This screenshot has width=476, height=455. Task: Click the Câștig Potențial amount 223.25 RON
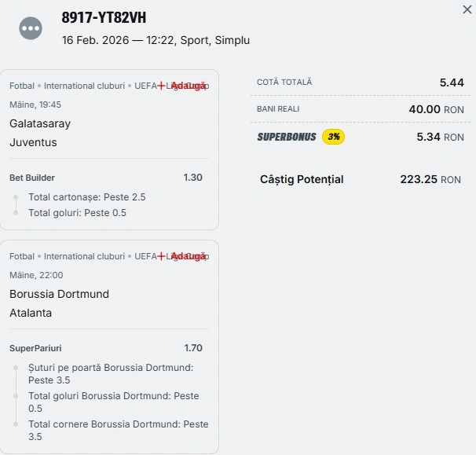coord(430,179)
